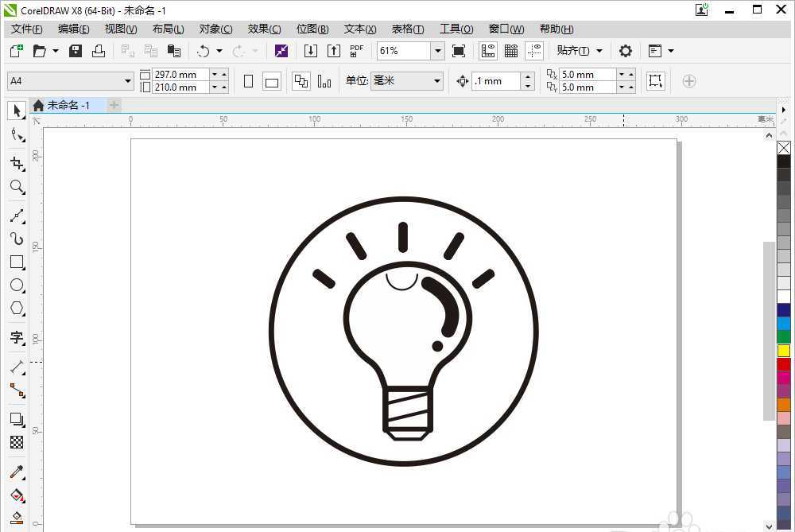Toggle portrait page orientation
This screenshot has height=532, width=795.
(249, 80)
